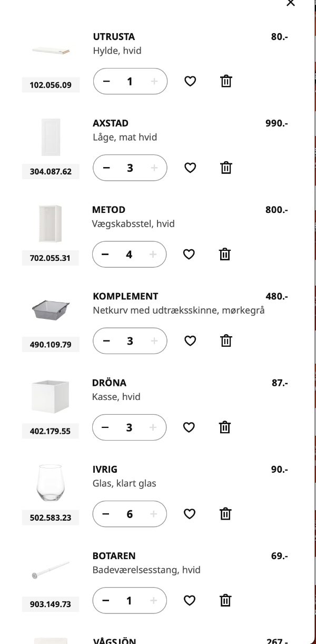Delete the KOMPLEMENT wire basket item
The image size is (316, 644).
coord(226,340)
